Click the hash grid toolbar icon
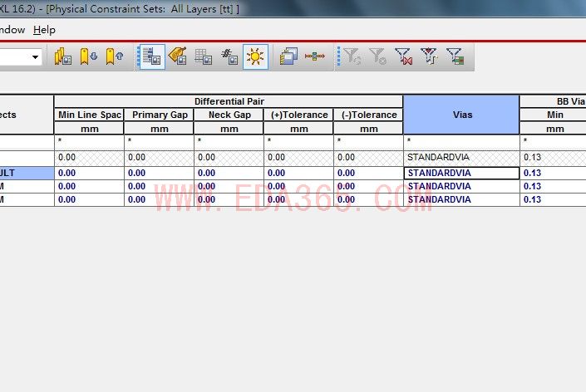Screen dimensions: 586x392 229,56
